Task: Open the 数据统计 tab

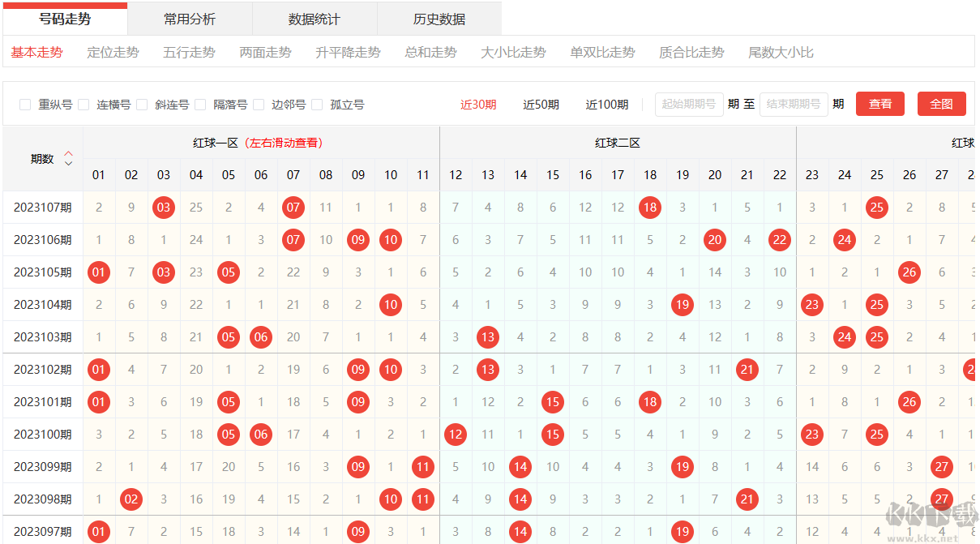Action: pos(315,19)
